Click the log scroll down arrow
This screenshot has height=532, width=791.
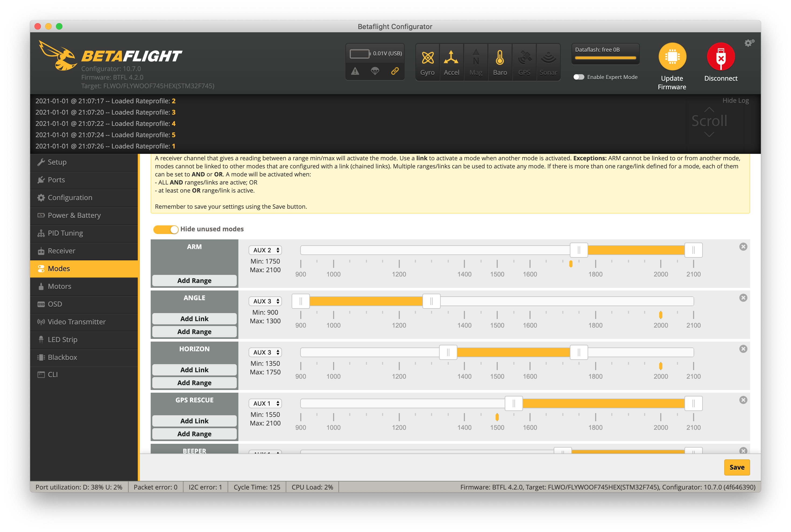pyautogui.click(x=709, y=135)
